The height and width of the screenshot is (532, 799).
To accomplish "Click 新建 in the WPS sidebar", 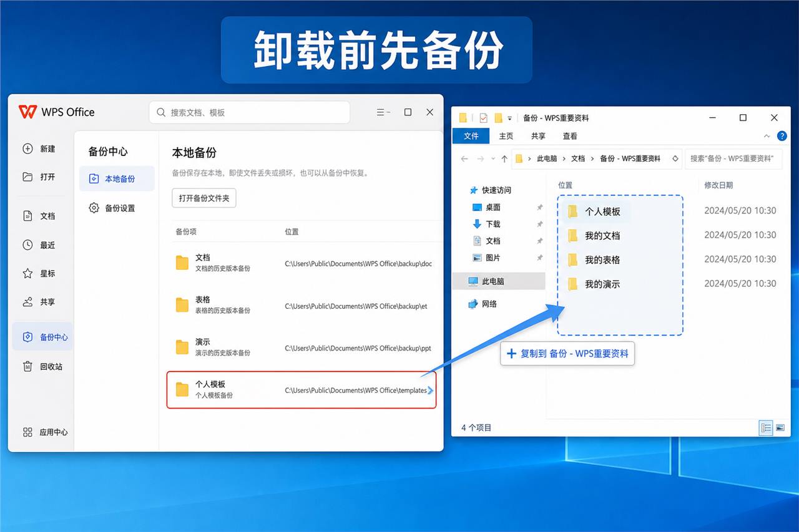I will [40, 148].
